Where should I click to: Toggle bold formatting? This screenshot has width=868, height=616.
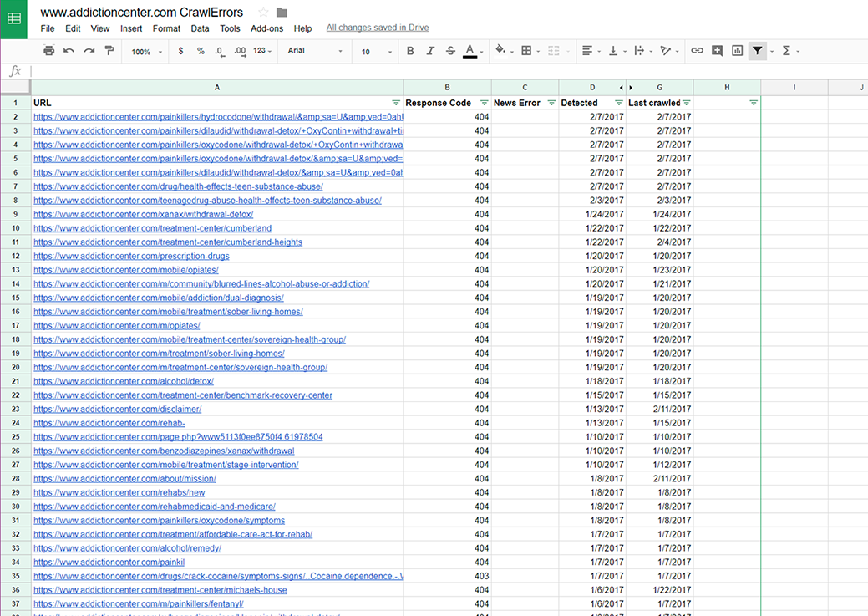[410, 51]
